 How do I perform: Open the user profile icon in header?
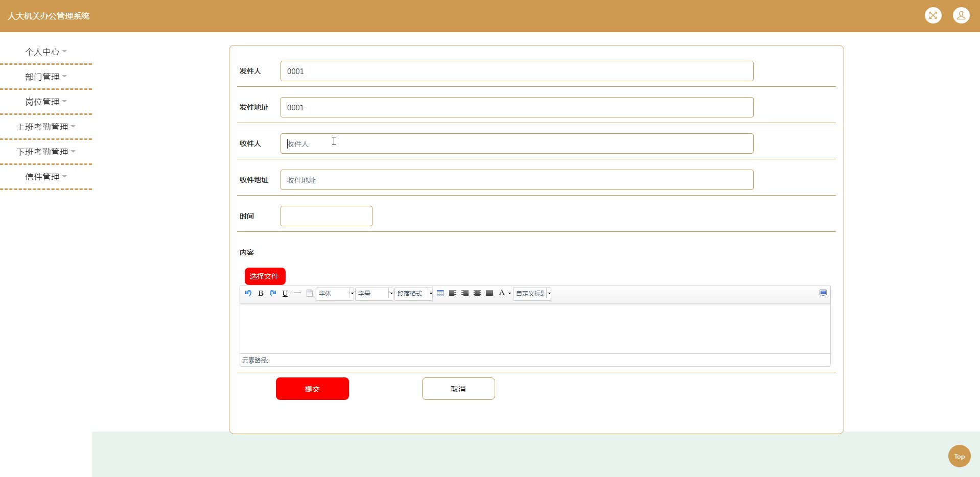[x=961, y=15]
